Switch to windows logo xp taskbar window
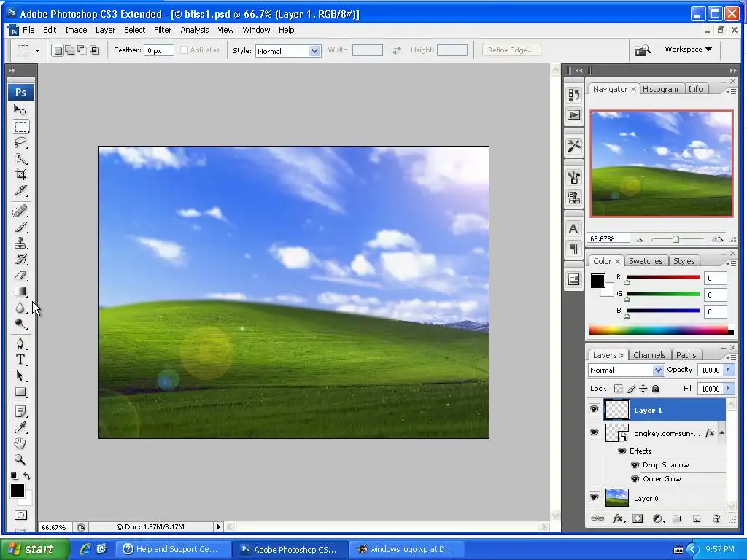This screenshot has width=747, height=560. [405, 549]
